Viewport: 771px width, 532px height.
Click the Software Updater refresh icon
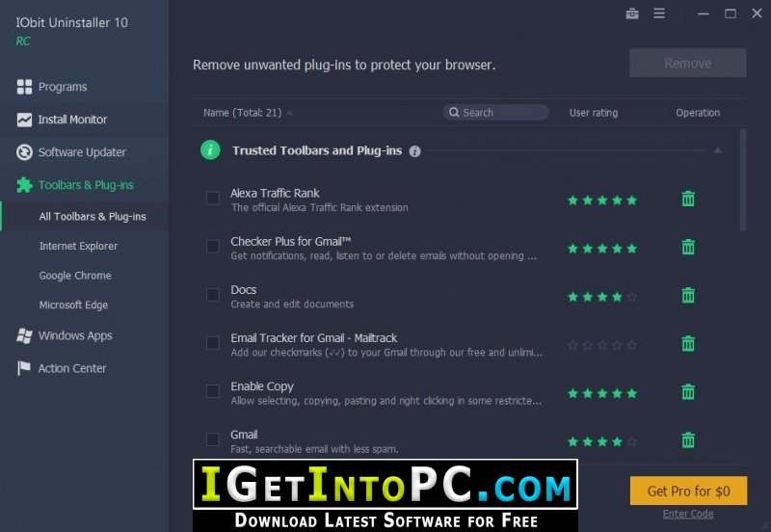[24, 152]
